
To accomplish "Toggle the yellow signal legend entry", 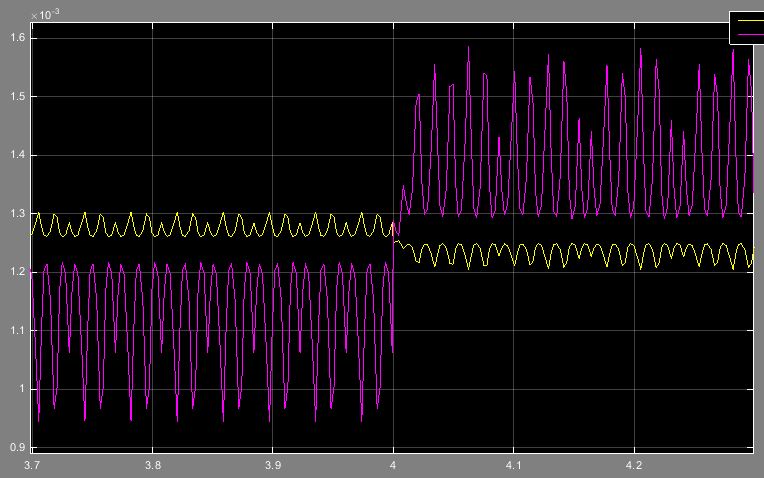I will 746,20.
